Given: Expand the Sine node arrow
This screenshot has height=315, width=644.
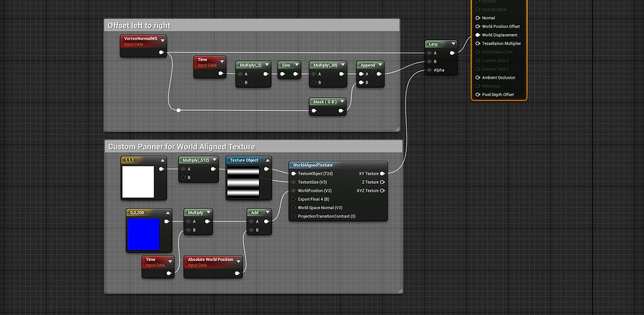Looking at the screenshot, I should (x=296, y=65).
